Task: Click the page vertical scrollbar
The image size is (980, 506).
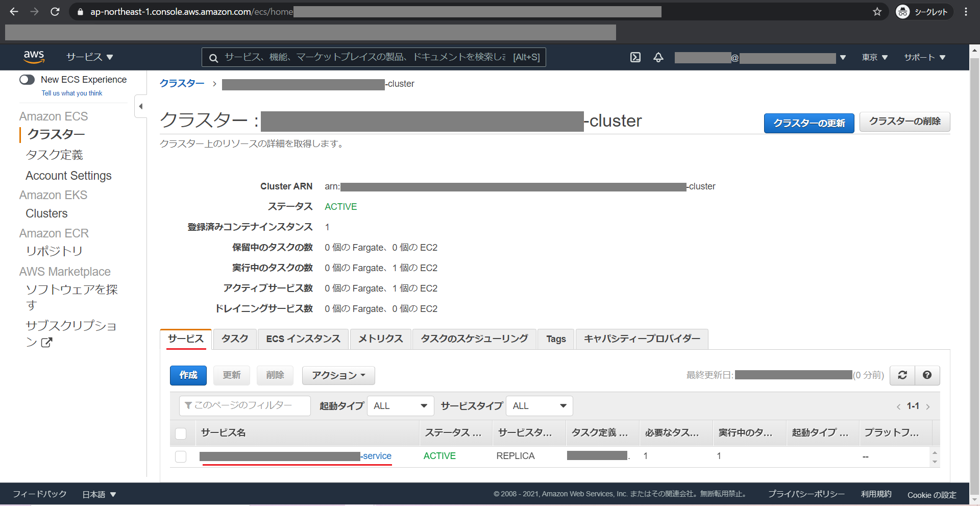Action: 974,276
